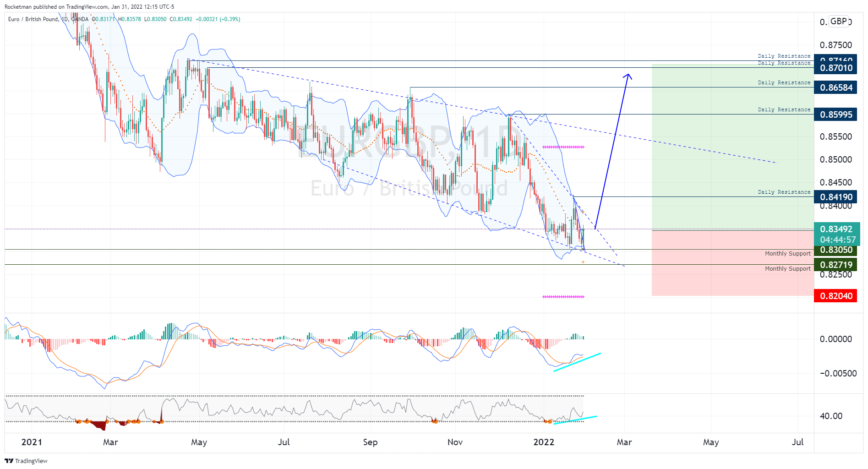Click the Daily Resistance text above 0.84190

tap(784, 192)
